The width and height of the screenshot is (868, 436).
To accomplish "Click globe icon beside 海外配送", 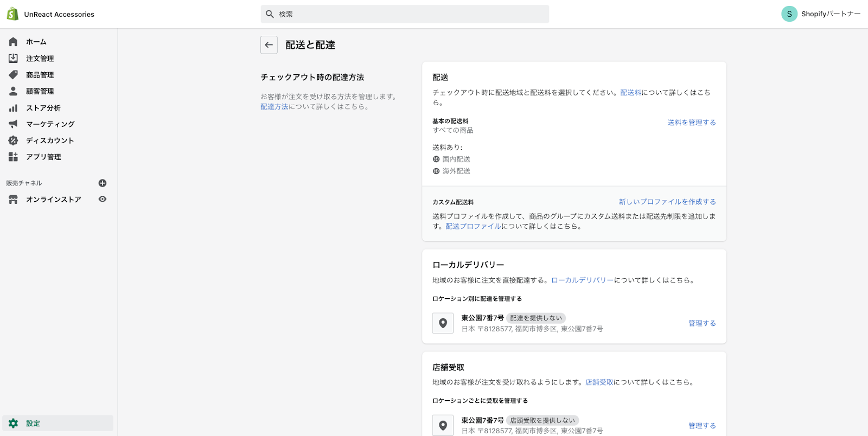I will [x=436, y=171].
